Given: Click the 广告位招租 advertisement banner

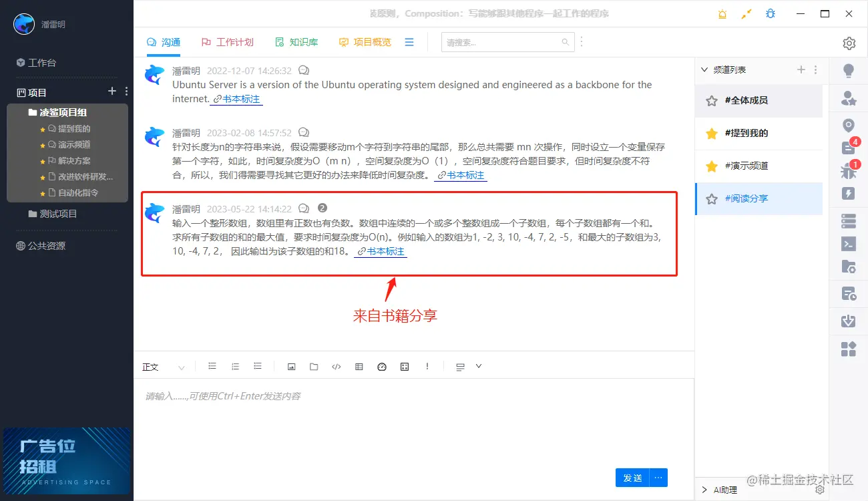Looking at the screenshot, I should (x=67, y=460).
